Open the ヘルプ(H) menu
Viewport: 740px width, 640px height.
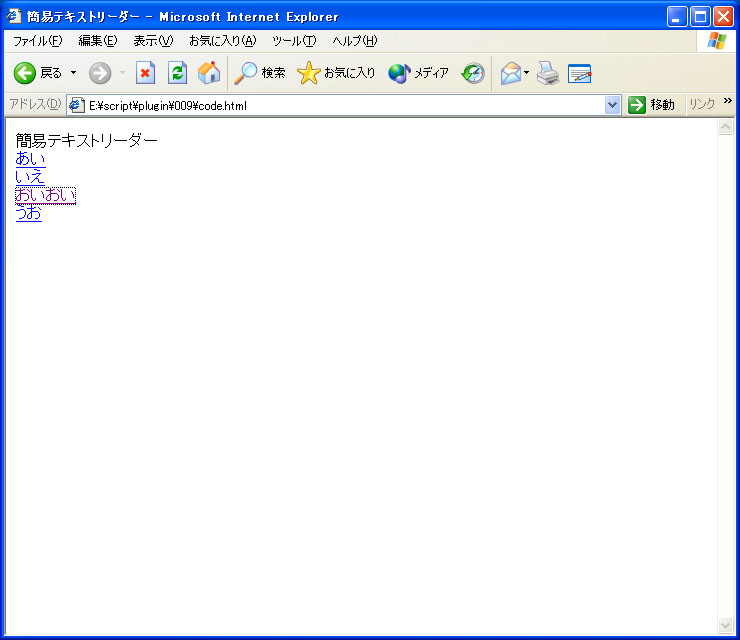click(354, 41)
